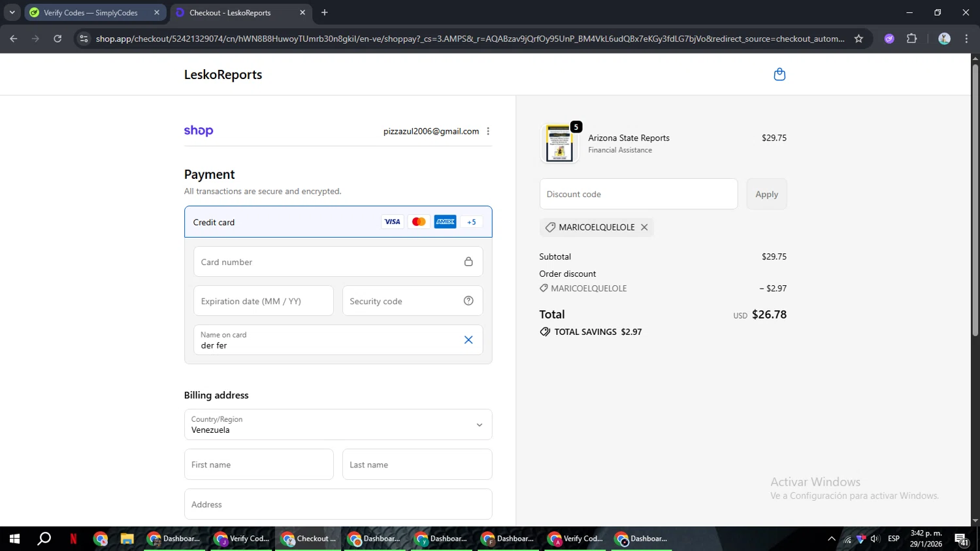Image resolution: width=980 pixels, height=551 pixels.
Task: Open the network icon in system tray
Action: [847, 539]
